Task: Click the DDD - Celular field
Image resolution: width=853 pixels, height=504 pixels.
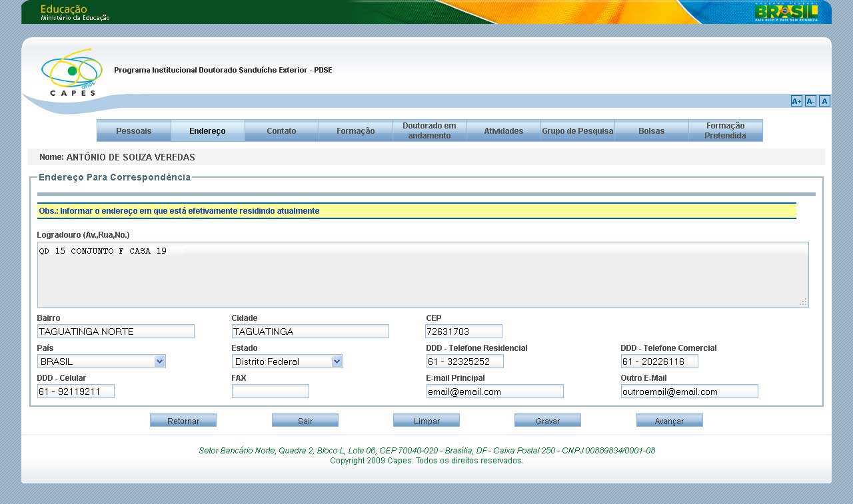Action: click(x=76, y=391)
